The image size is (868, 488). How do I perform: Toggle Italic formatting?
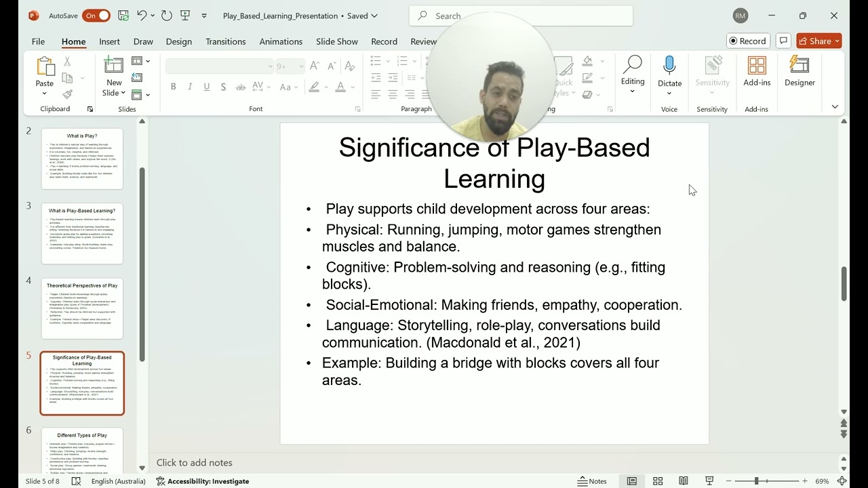190,87
